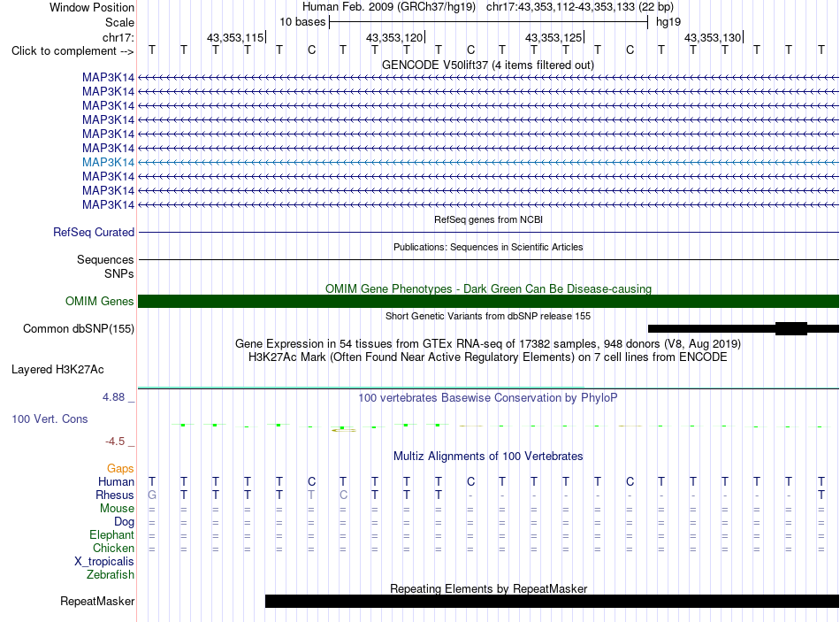Click the Chicken alignment row label
Screen dimensions: 840x622
[x=113, y=548]
